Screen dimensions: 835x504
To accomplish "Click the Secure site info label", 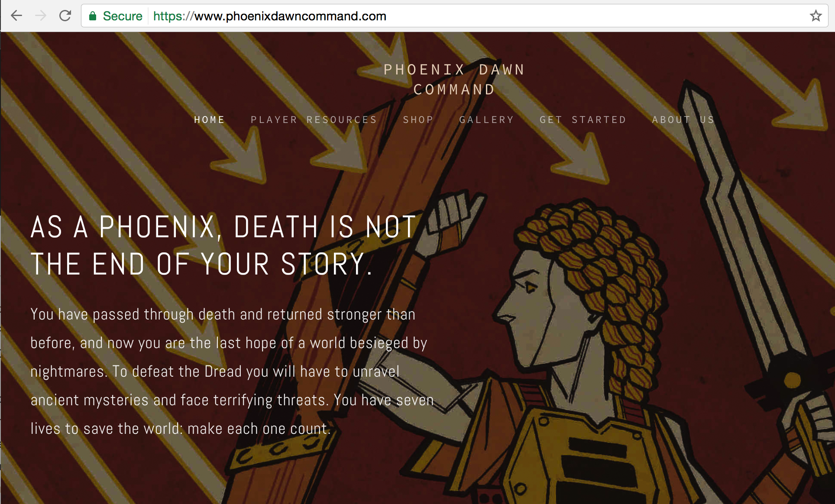I will point(123,16).
